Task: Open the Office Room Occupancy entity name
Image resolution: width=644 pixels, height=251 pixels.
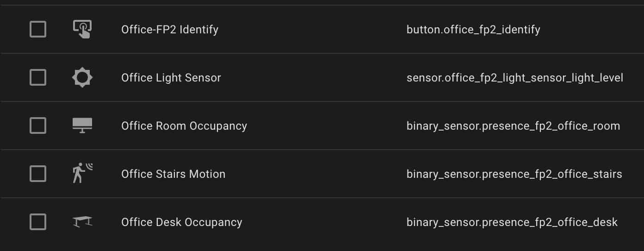Action: (184, 126)
